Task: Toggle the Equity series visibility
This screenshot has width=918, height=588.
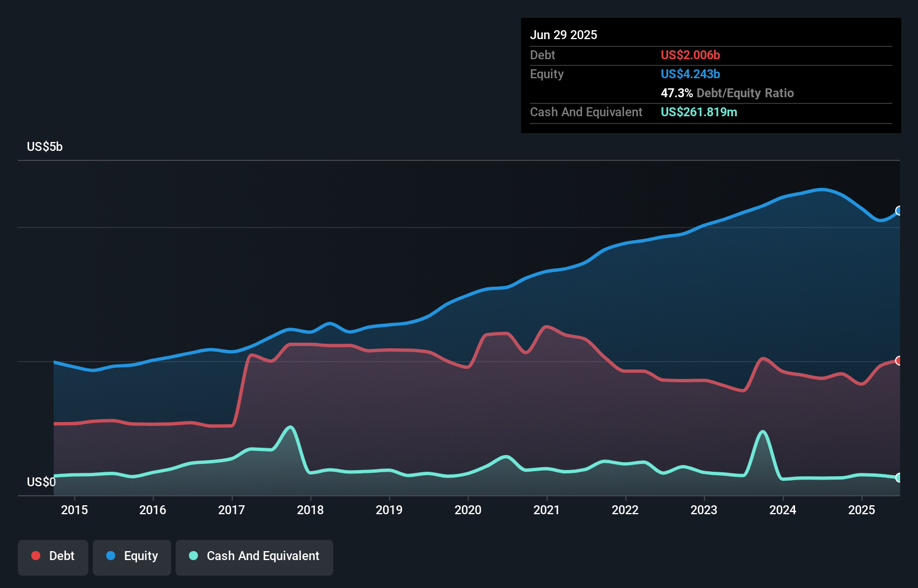Action: pos(131,556)
